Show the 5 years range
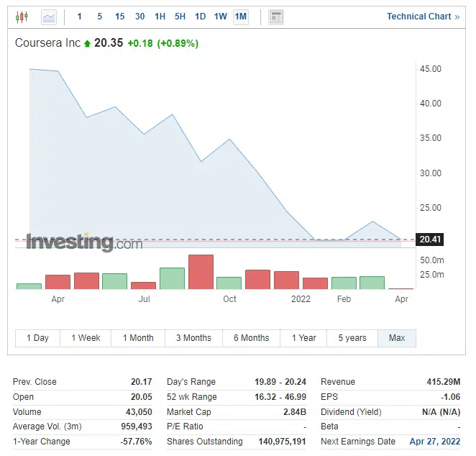 click(x=352, y=338)
